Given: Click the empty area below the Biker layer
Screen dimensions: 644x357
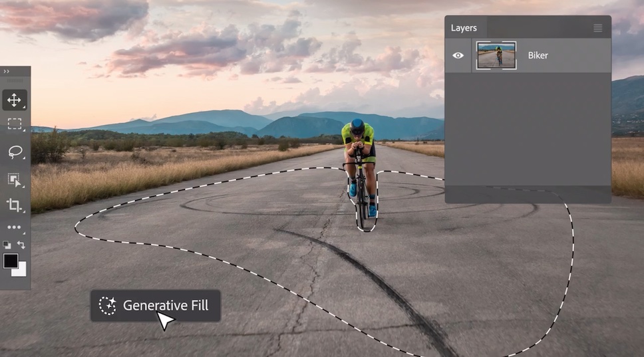Looking at the screenshot, I should click(528, 126).
